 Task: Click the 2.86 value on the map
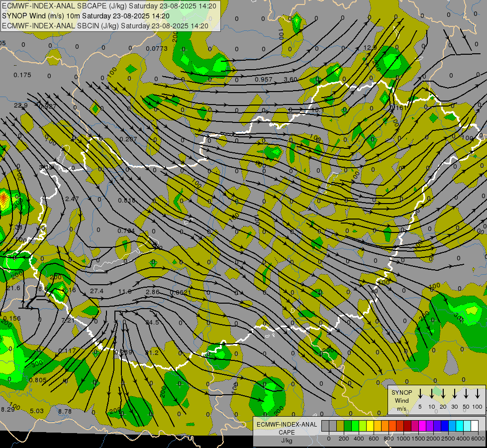[x=153, y=292]
